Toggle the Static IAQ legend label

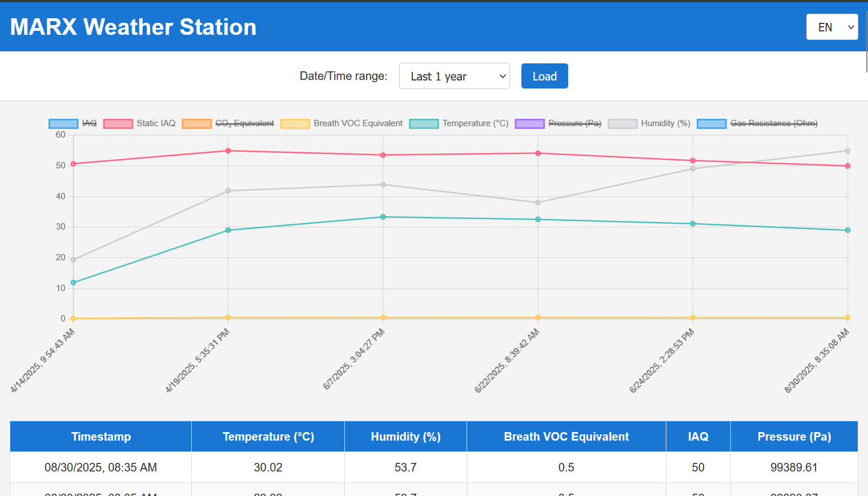click(156, 123)
